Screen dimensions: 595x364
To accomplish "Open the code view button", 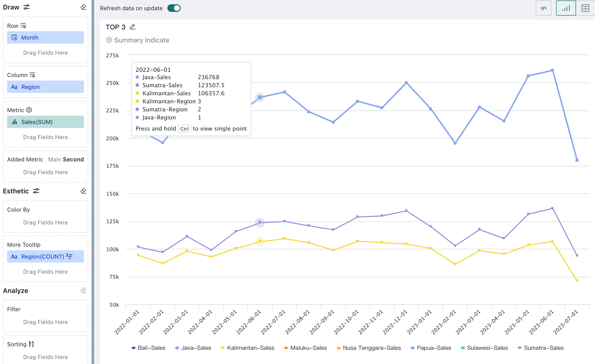I will (x=543, y=8).
